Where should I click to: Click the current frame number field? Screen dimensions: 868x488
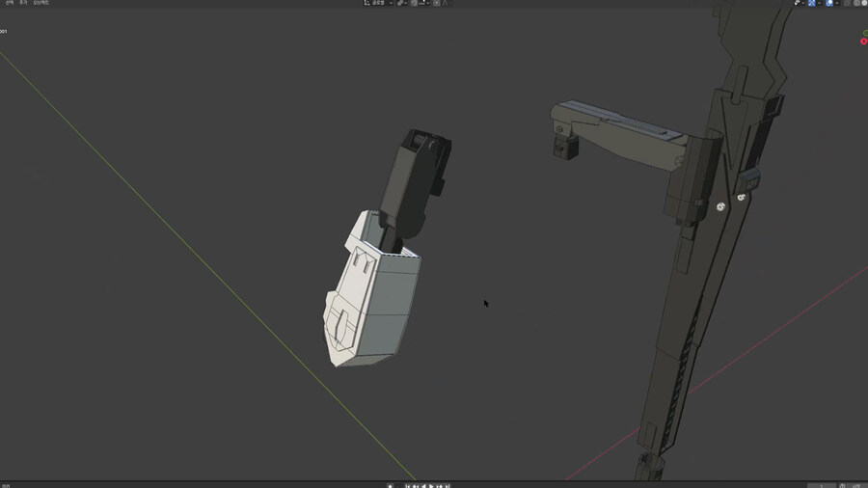(822, 485)
